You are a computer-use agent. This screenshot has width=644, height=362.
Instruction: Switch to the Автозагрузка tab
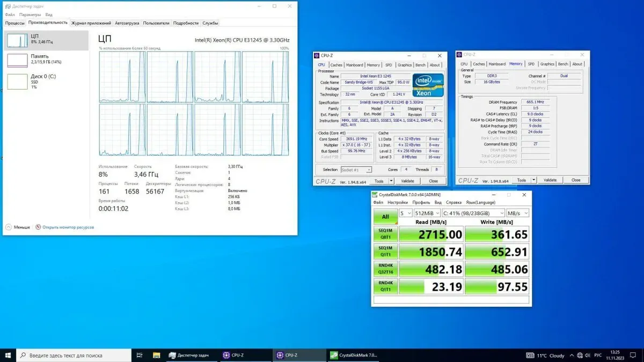127,23
